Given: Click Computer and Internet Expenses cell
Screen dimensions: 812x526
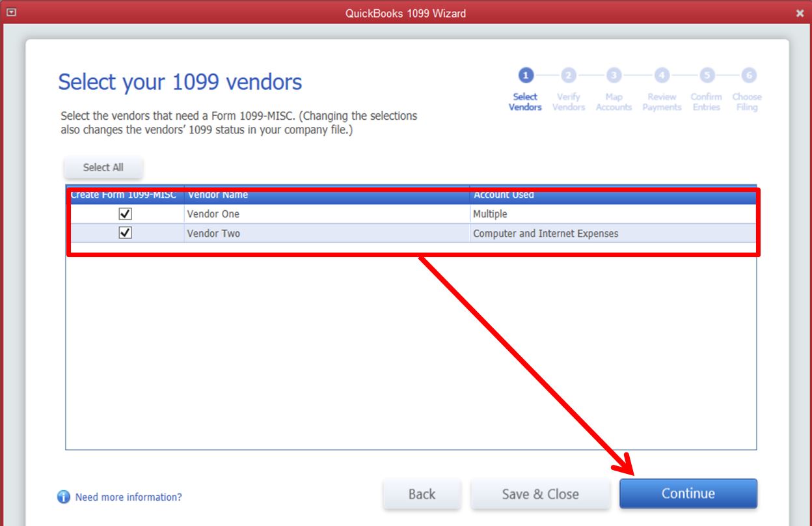Looking at the screenshot, I should coord(613,233).
